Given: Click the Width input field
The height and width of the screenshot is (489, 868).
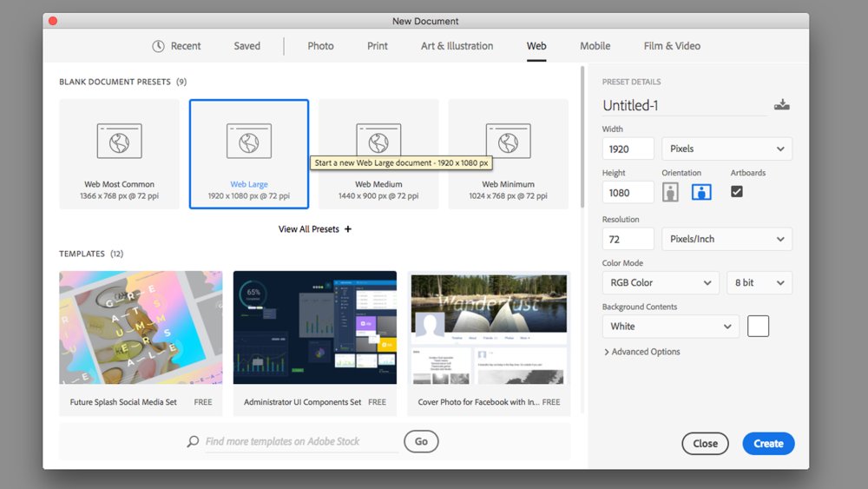Looking at the screenshot, I should coord(628,149).
